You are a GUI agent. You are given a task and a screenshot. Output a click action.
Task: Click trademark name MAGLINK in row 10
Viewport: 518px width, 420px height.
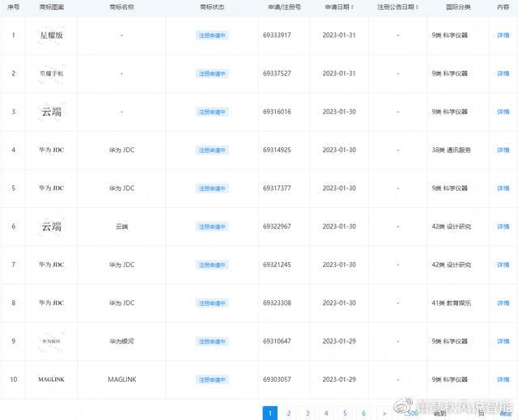(122, 380)
